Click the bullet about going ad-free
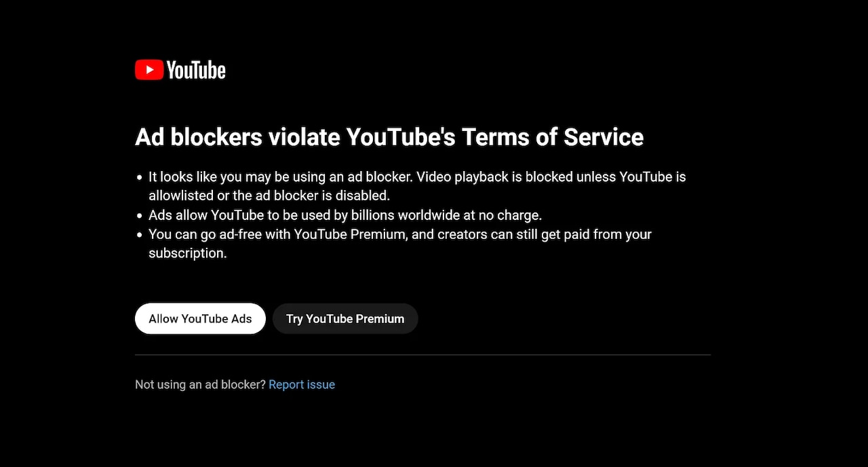Screen dimensions: 868x467 tap(400, 244)
